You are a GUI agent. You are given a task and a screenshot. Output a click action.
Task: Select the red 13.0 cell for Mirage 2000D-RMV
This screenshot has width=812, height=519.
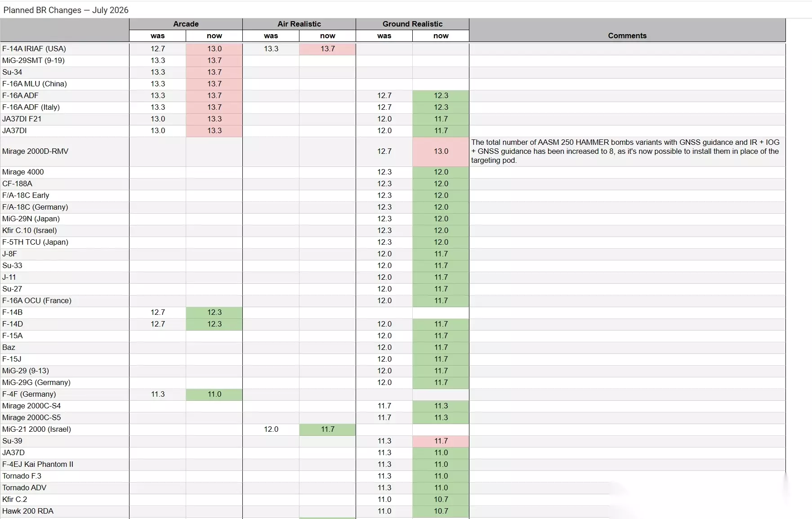click(x=441, y=152)
